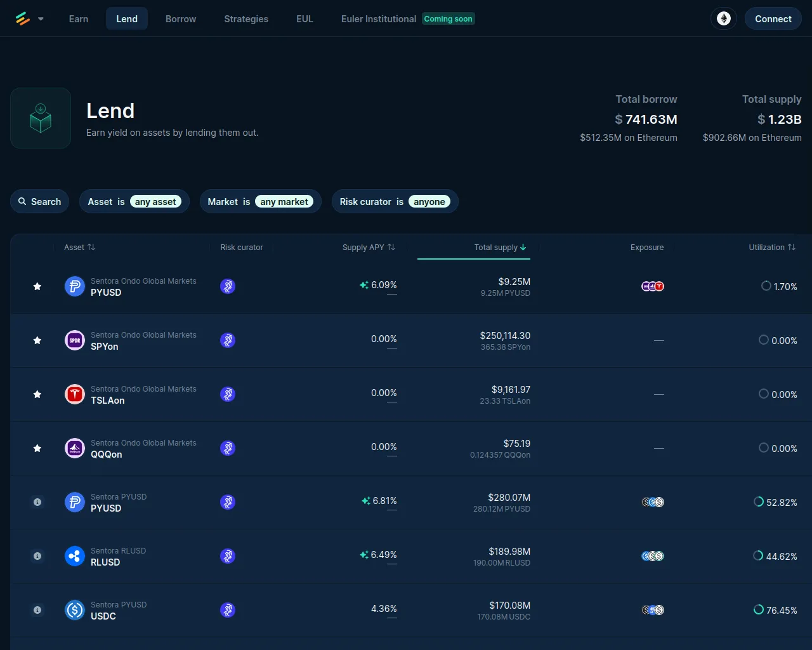Click the risk curator icon on the RLUSD row
Screen dimensions: 812x650
[228, 557]
